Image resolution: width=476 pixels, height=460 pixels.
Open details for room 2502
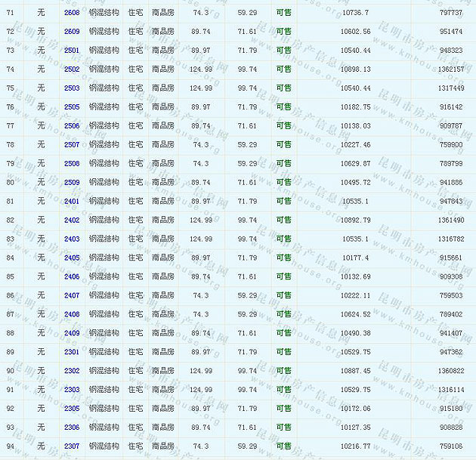click(72, 69)
